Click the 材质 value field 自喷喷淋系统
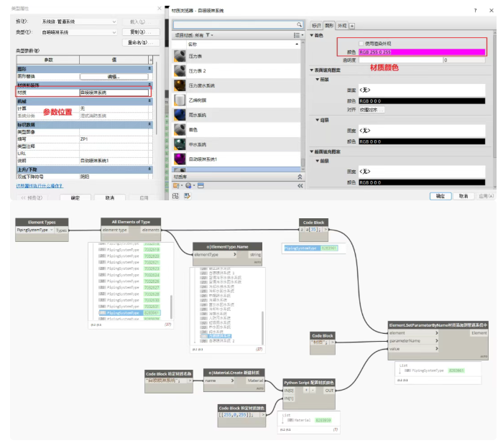The height and width of the screenshot is (448, 498). [x=114, y=93]
